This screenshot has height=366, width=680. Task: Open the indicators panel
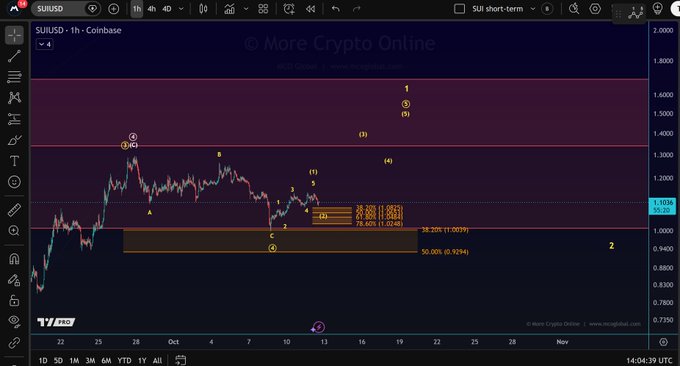(x=229, y=9)
